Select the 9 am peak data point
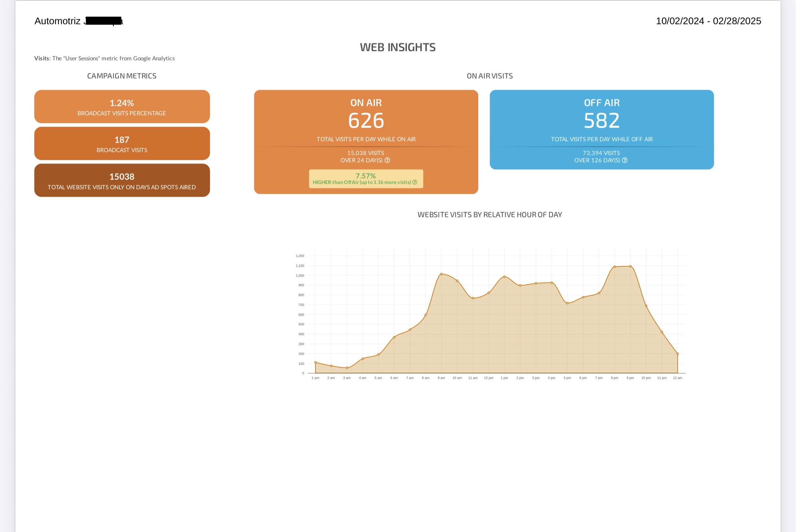The width and height of the screenshot is (796, 532). pos(441,274)
